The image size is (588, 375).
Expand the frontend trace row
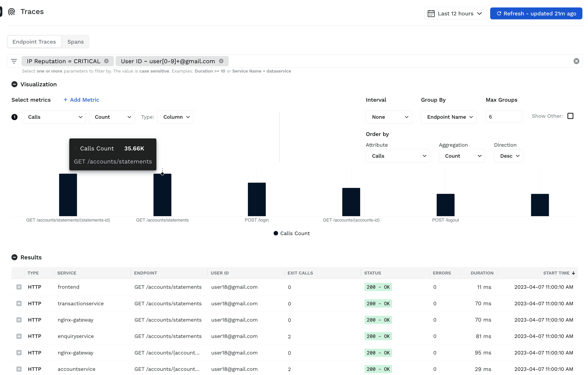[19, 287]
